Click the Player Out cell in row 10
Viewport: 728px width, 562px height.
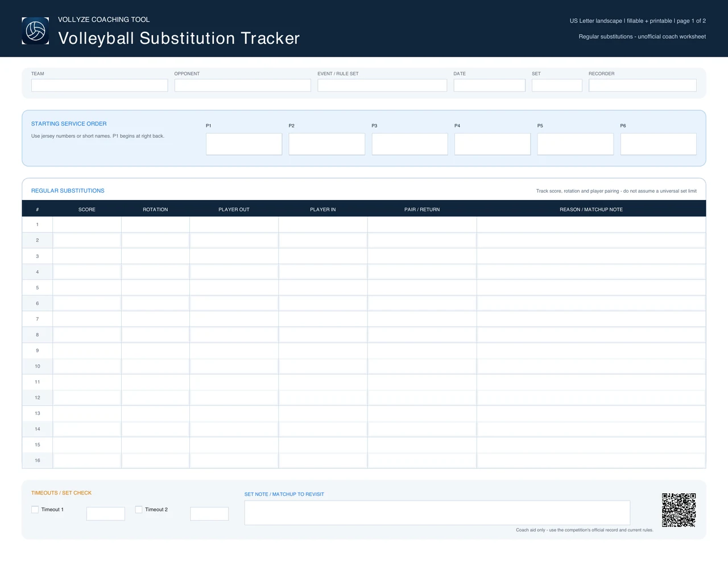[234, 366]
